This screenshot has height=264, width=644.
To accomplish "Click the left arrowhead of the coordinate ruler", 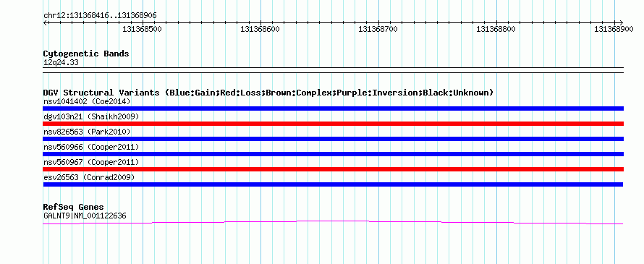I will [x=45, y=22].
